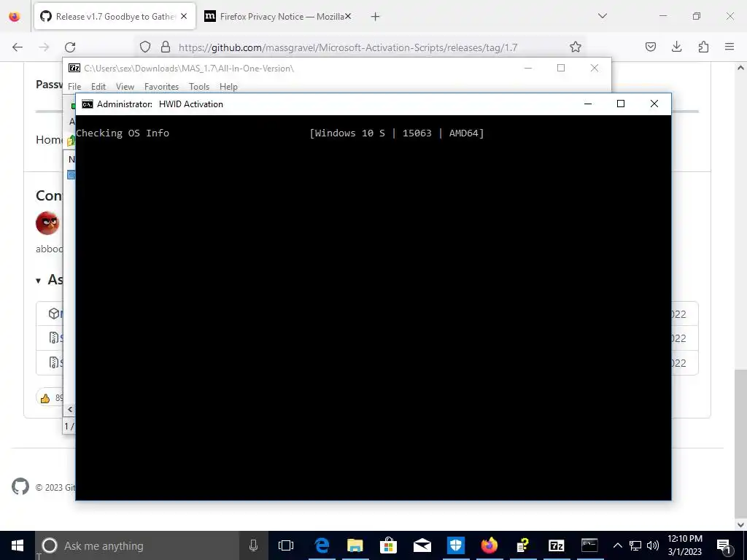
Task: Show hidden system tray icons
Action: [x=617, y=545]
